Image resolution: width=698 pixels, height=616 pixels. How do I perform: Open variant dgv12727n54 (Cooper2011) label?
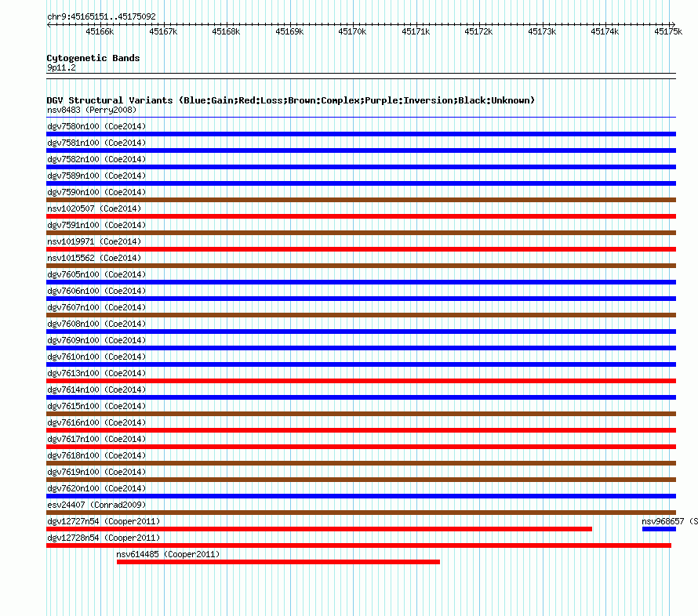coord(104,521)
